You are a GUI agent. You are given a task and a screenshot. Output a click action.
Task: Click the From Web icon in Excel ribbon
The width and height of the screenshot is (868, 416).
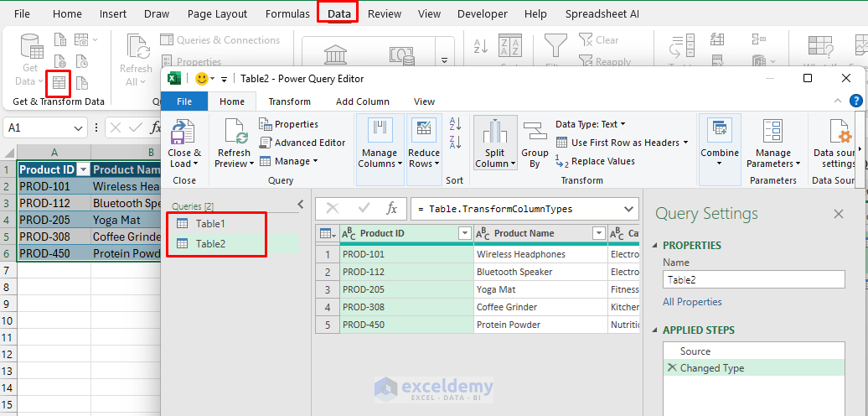coord(59,61)
